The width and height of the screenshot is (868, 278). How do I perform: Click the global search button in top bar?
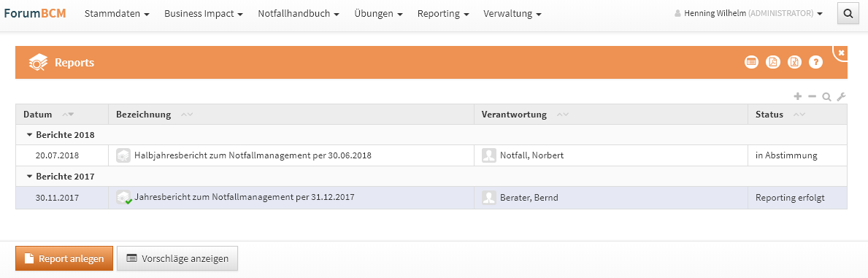tap(848, 13)
